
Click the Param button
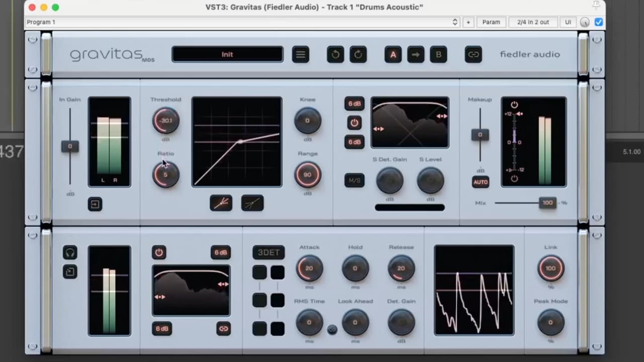[491, 22]
